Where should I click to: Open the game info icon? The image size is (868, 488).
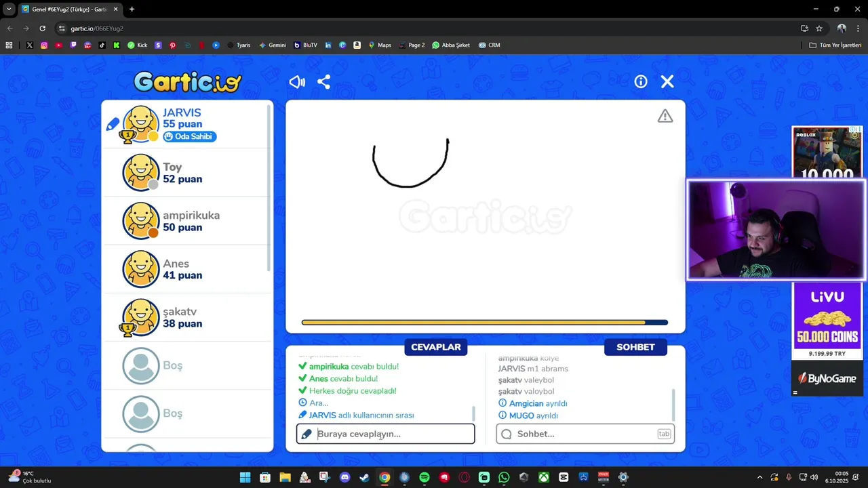tap(641, 82)
